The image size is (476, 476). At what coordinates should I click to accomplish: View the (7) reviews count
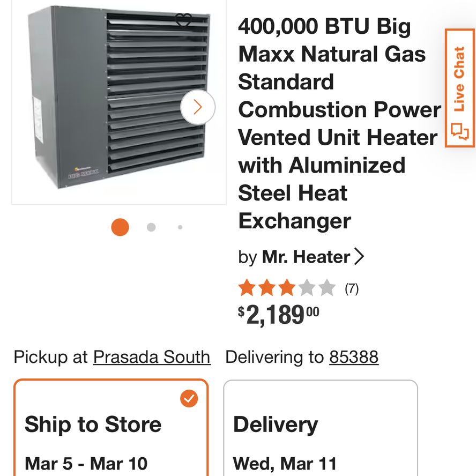(352, 289)
